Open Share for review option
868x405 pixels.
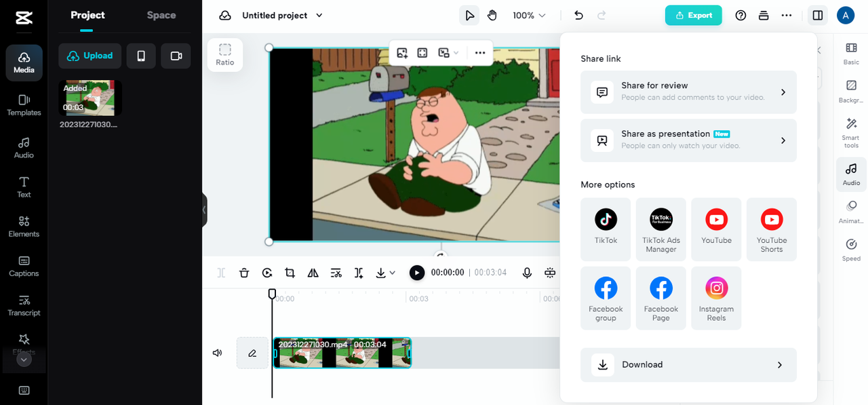tap(688, 92)
